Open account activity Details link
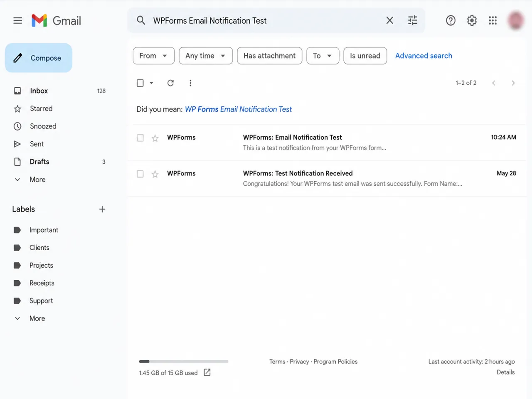Image resolution: width=532 pixels, height=399 pixels. 506,372
